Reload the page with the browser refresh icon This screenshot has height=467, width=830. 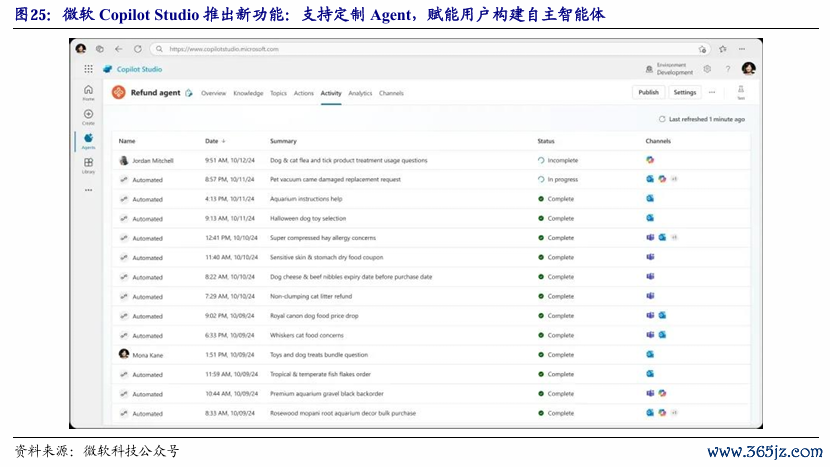coord(138,49)
